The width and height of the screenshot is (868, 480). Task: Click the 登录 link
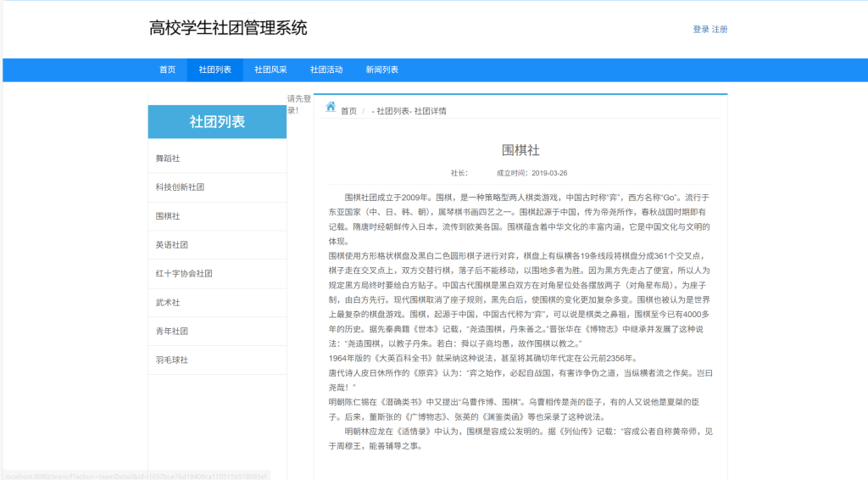pyautogui.click(x=701, y=30)
